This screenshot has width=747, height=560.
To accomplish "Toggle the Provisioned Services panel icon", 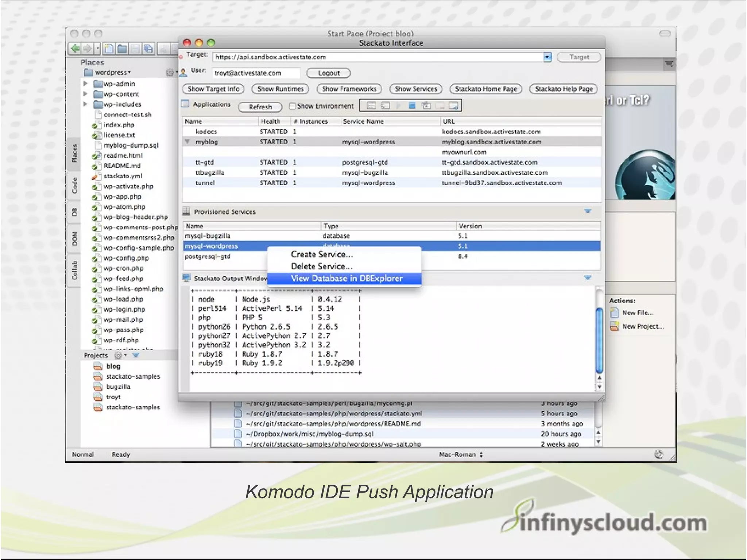I will pyautogui.click(x=186, y=211).
